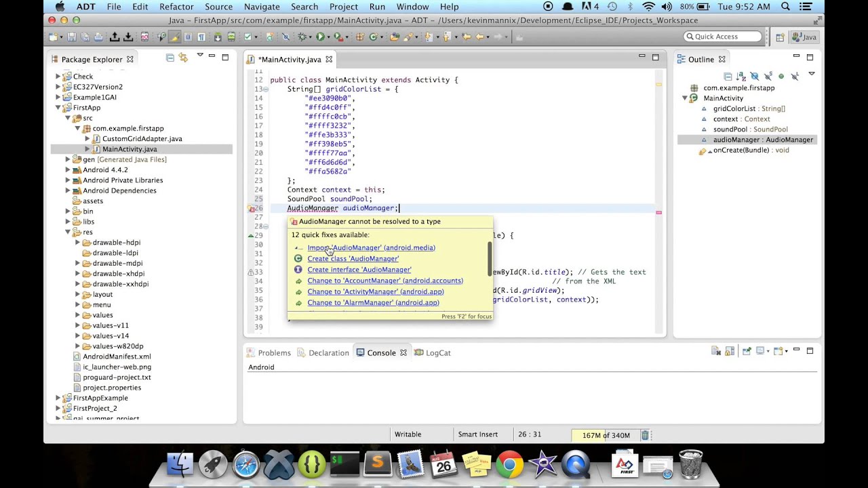Image resolution: width=868 pixels, height=488 pixels.
Task: Open Package Explorer view menu triangle
Action: click(x=199, y=56)
